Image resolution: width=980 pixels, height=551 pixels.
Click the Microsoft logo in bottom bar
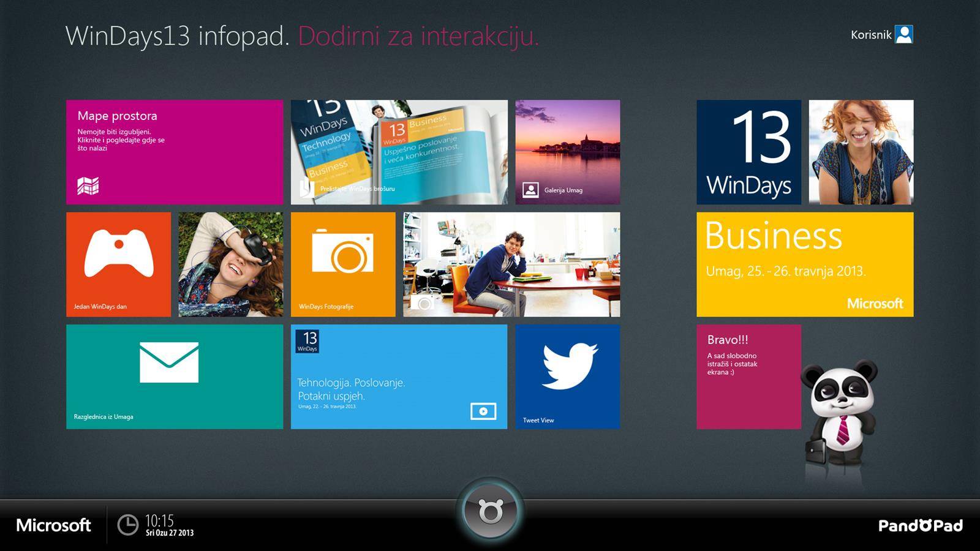[53, 525]
